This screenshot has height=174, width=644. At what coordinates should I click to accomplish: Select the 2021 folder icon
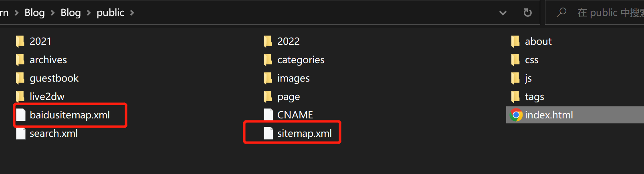[x=20, y=41]
